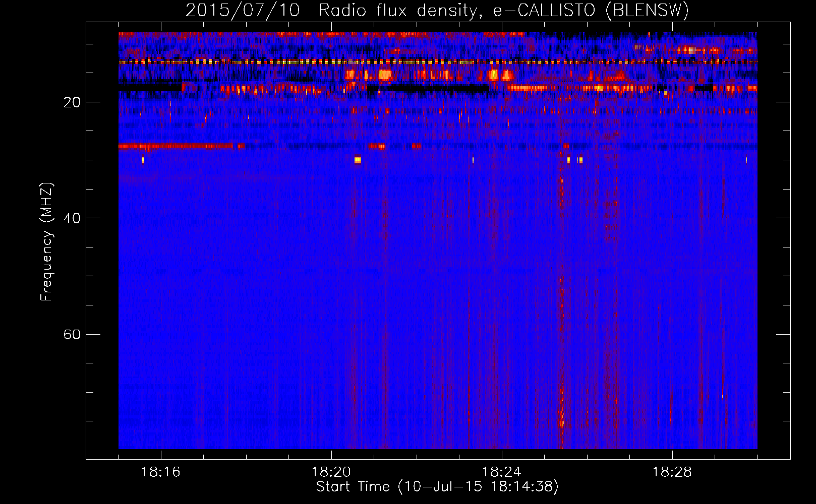Click the 'Start Time (10-Jul-15 18:14:38)' label
Screen dimensions: 816x504
tap(437, 487)
